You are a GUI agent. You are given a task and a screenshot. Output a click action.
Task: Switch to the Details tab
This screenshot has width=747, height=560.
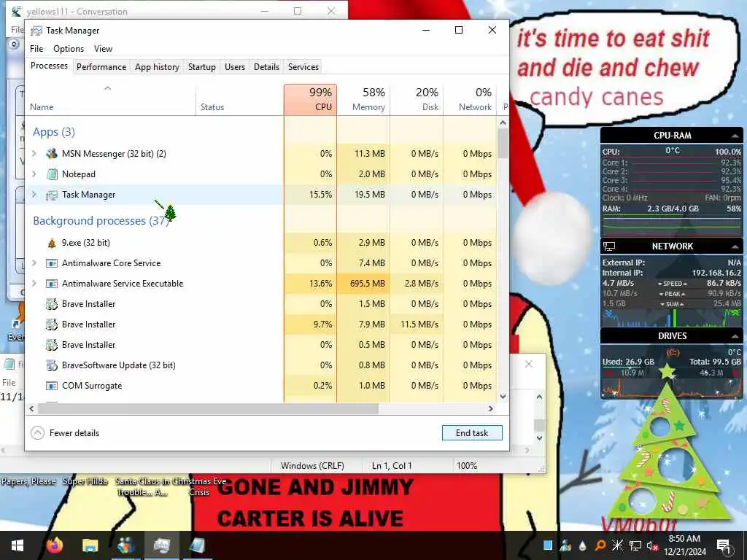[x=266, y=67]
